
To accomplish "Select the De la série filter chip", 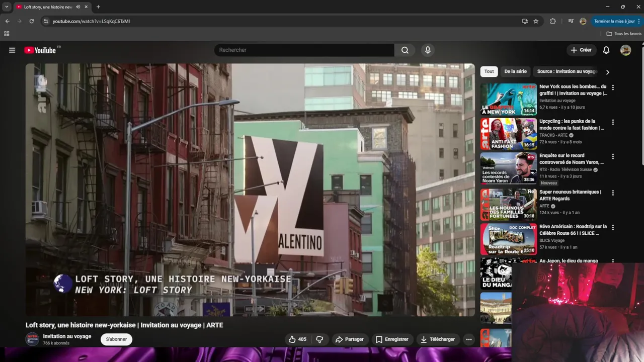I will pos(515,71).
